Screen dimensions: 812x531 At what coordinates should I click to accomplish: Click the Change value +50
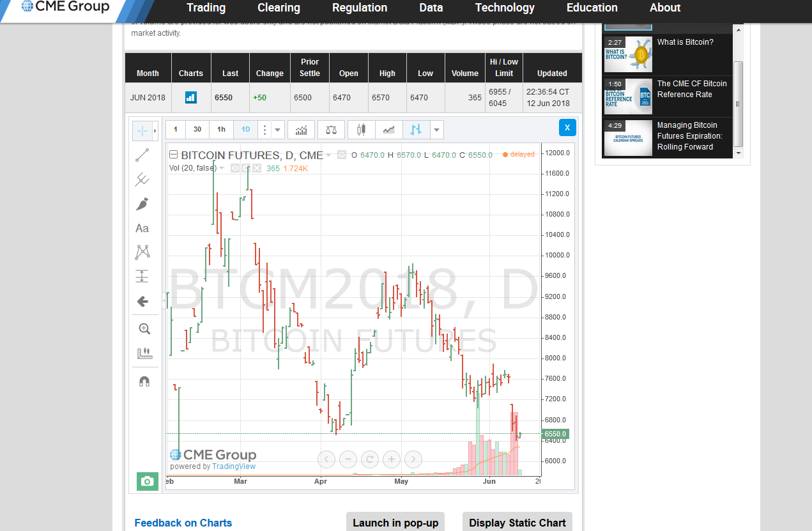pos(260,98)
